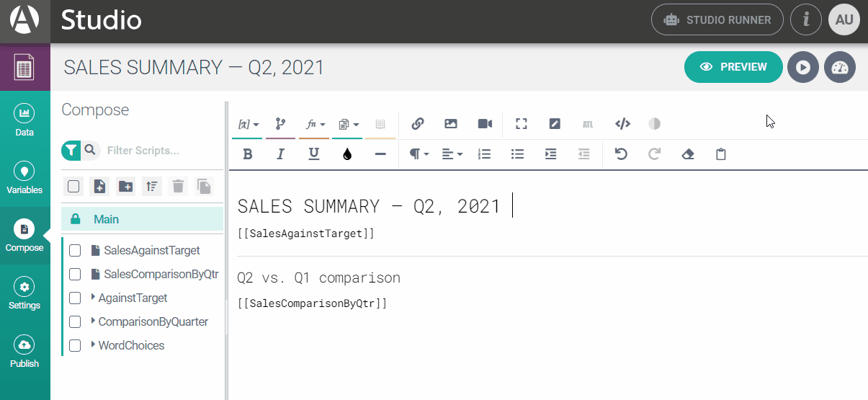
Task: Open the insert variable dropdown
Action: 248,124
